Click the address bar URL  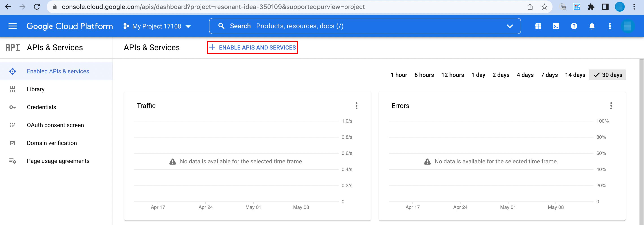(x=213, y=7)
